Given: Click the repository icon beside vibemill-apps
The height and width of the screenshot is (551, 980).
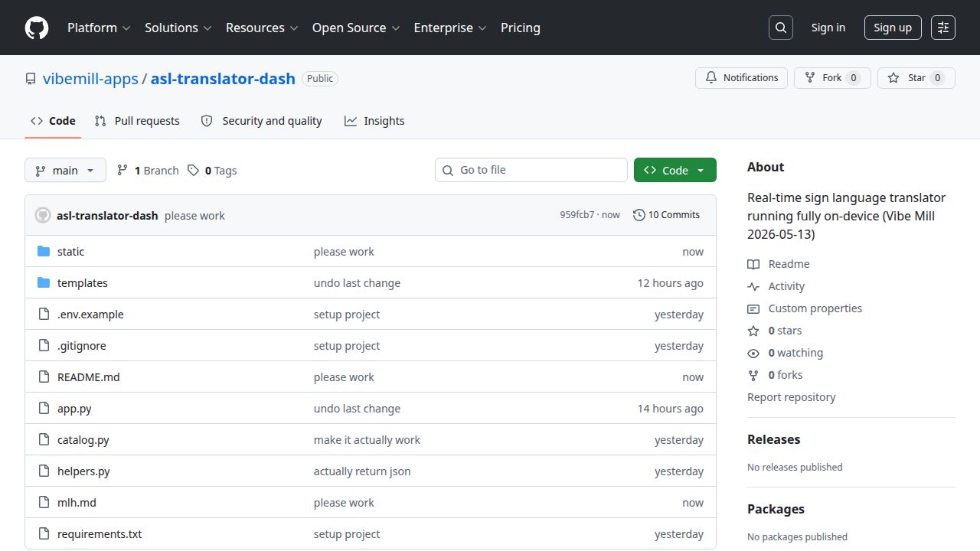Looking at the screenshot, I should point(31,79).
